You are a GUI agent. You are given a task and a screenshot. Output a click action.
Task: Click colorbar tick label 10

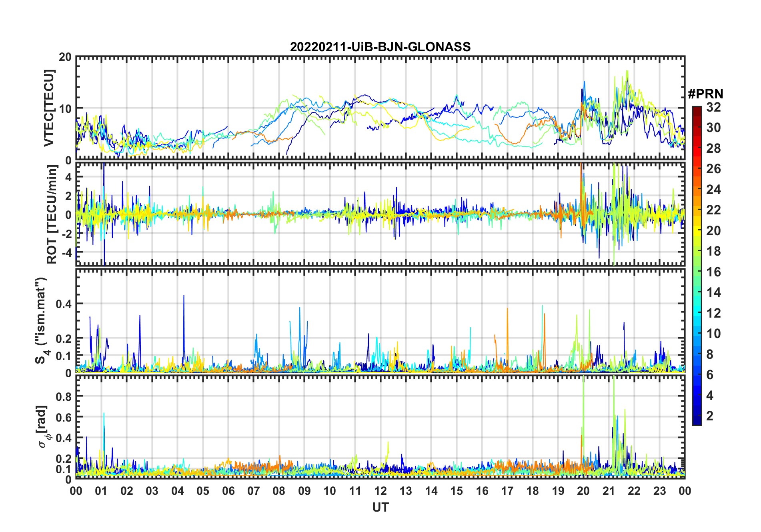[x=713, y=334]
